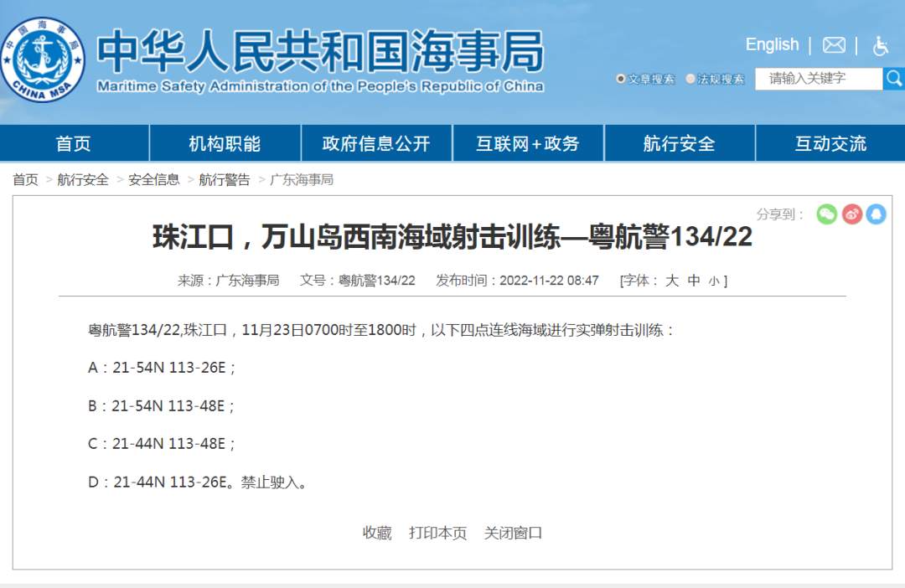The image size is (905, 588).
Task: Go to 航行警告 in the breadcrumb
Action: pos(225,179)
